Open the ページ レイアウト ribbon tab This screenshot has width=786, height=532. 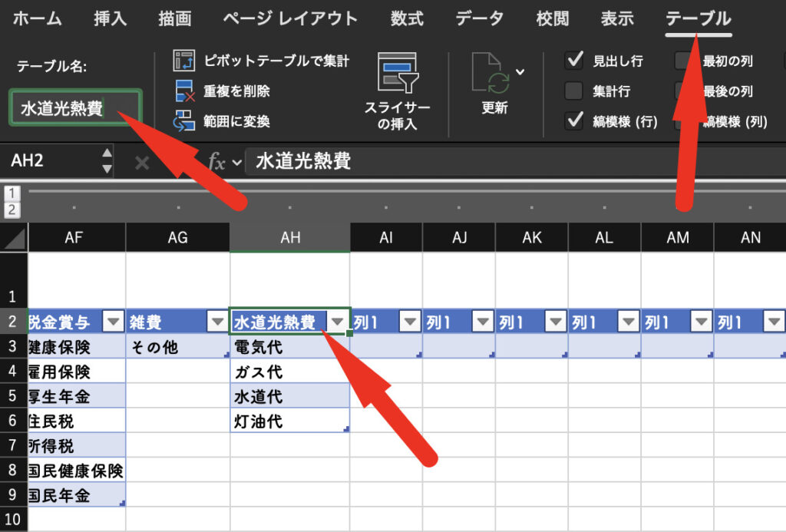pyautogui.click(x=290, y=19)
